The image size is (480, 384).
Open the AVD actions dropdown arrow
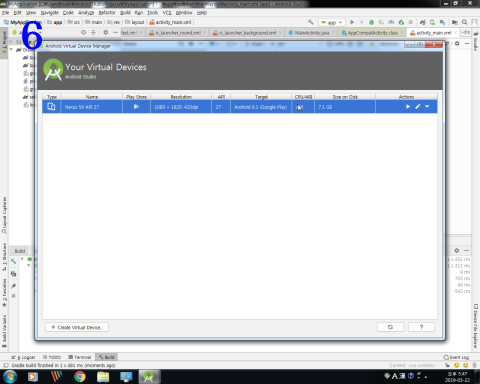pyautogui.click(x=427, y=107)
